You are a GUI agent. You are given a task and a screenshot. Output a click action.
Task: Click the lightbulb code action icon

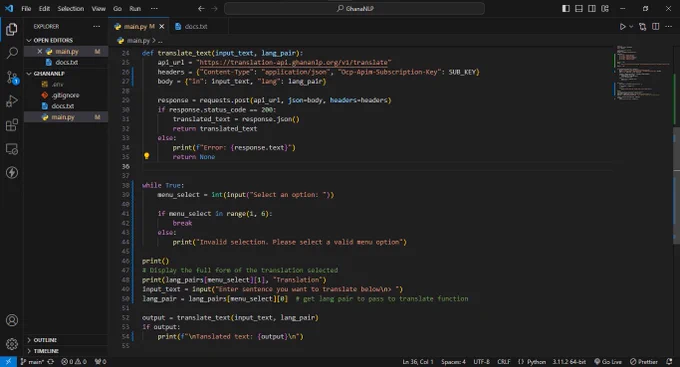[147, 156]
